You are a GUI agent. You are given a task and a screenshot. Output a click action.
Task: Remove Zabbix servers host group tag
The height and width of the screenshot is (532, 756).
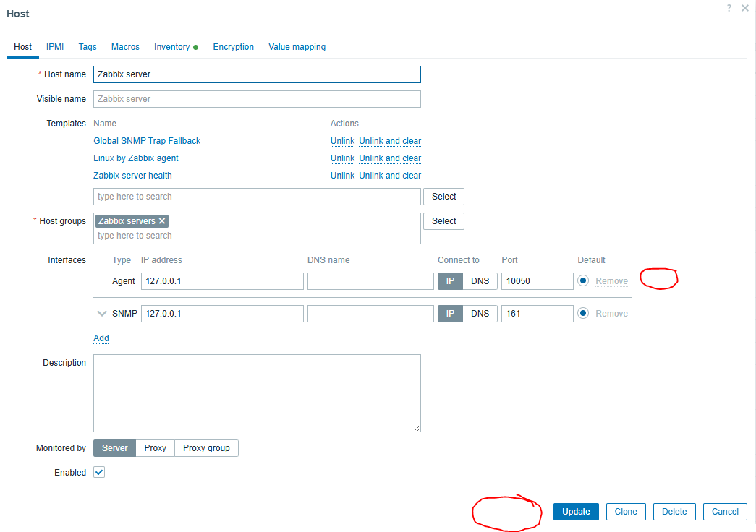162,221
